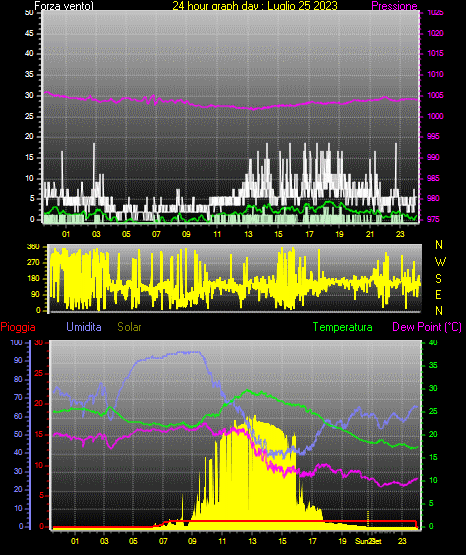466x555 pixels.
Task: Click wind direction axis value "180"
Action: 33,279
